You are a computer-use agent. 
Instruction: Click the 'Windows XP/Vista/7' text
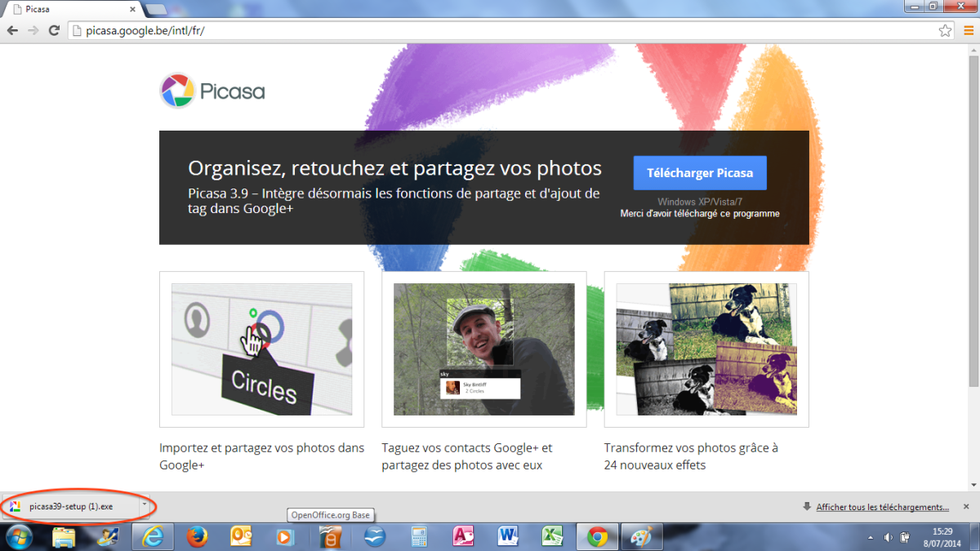coord(700,202)
